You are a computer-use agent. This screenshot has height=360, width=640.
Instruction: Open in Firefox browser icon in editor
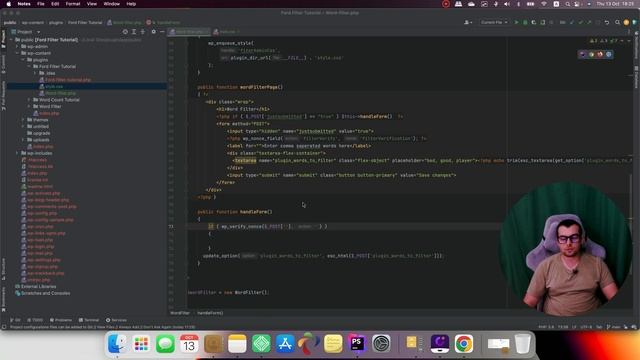600,54
